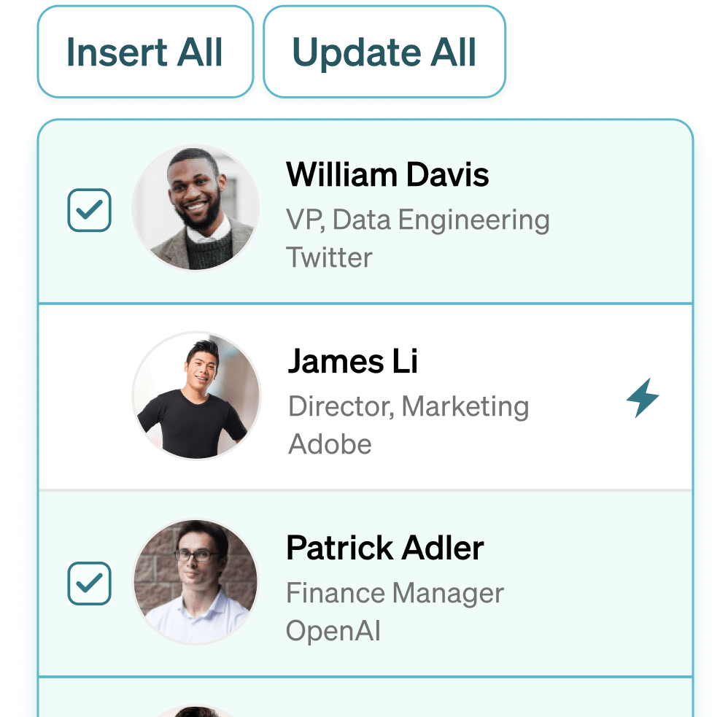The height and width of the screenshot is (717, 728).
Task: Click the VP, Data Engineering job title
Action: point(417,220)
